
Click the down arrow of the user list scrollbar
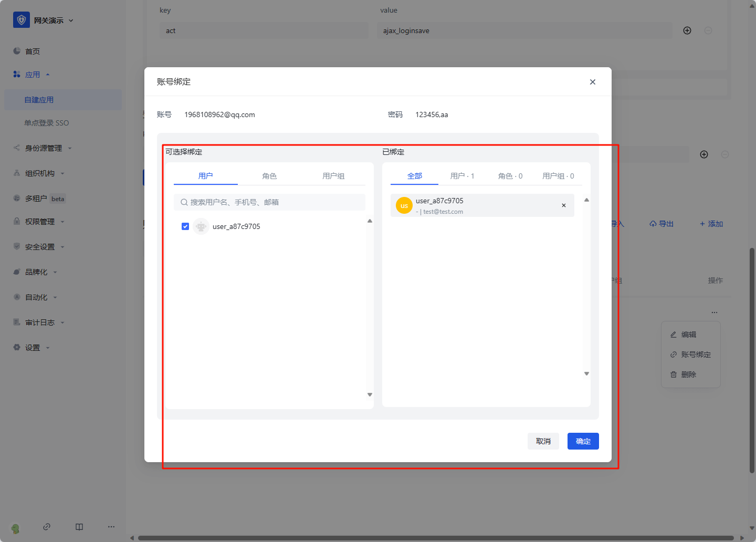(x=370, y=394)
